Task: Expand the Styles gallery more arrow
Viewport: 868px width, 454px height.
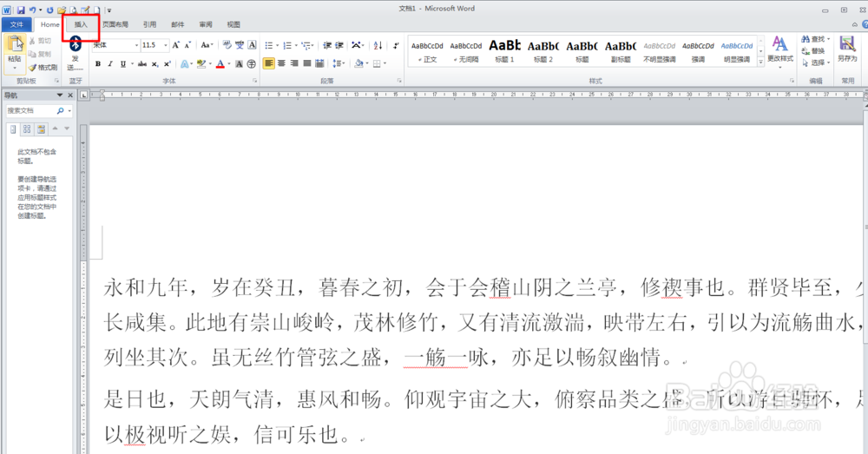Action: 760,62
